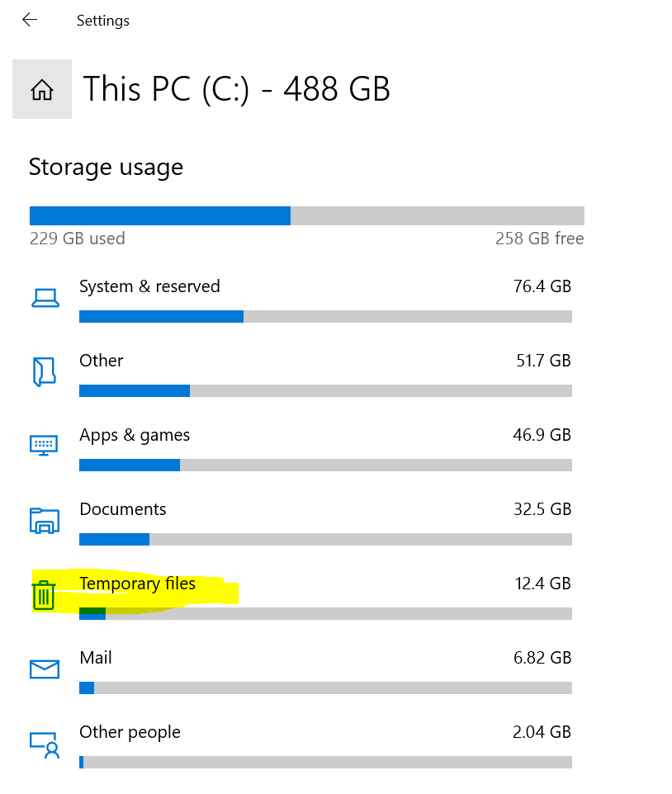This screenshot has width=672, height=794.
Task: Click the 76.4 GB system size value
Action: click(542, 287)
